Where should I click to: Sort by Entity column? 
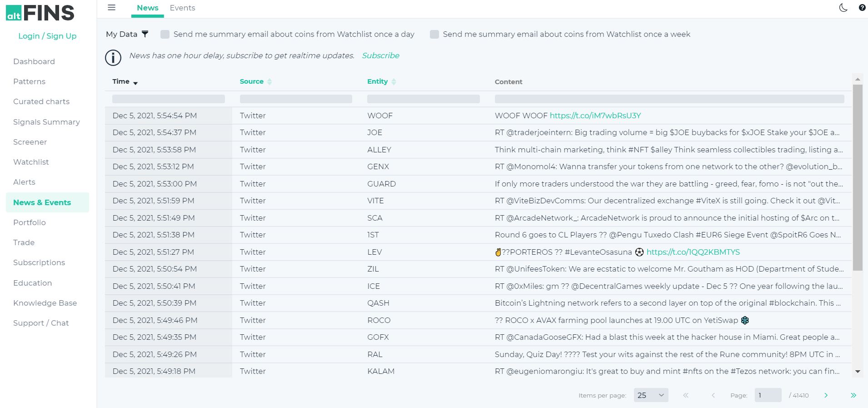click(382, 81)
